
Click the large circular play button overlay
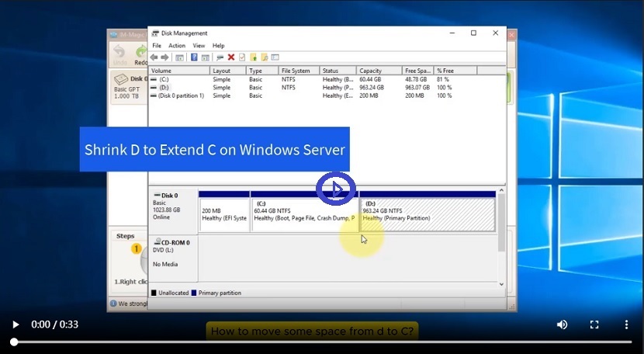pyautogui.click(x=336, y=189)
